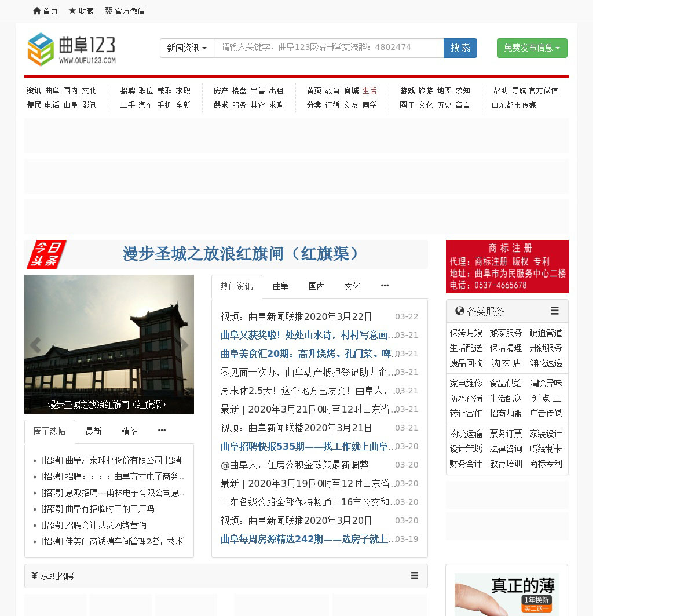Switch to the 曲阜 news tab
Screen dimensions: 695x616
(x=280, y=286)
